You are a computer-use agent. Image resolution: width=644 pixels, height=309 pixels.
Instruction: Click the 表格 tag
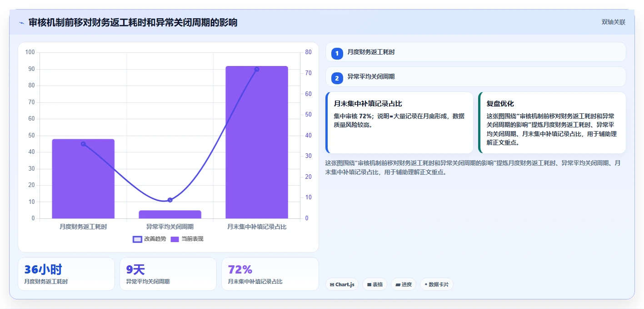tap(375, 284)
